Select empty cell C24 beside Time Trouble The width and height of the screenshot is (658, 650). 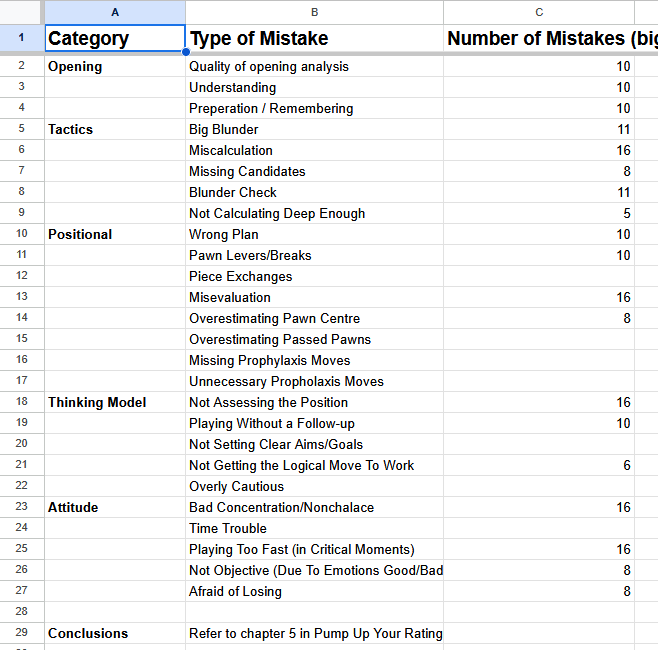coord(539,528)
